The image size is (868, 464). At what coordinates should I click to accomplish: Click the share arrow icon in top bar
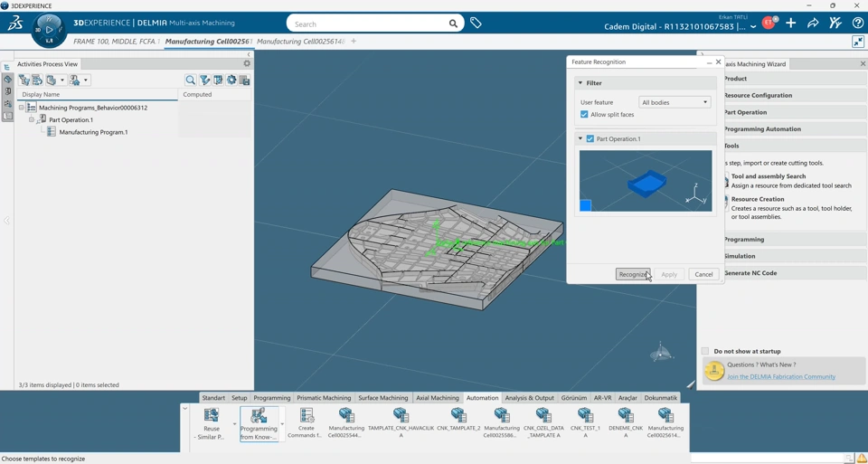pos(813,24)
